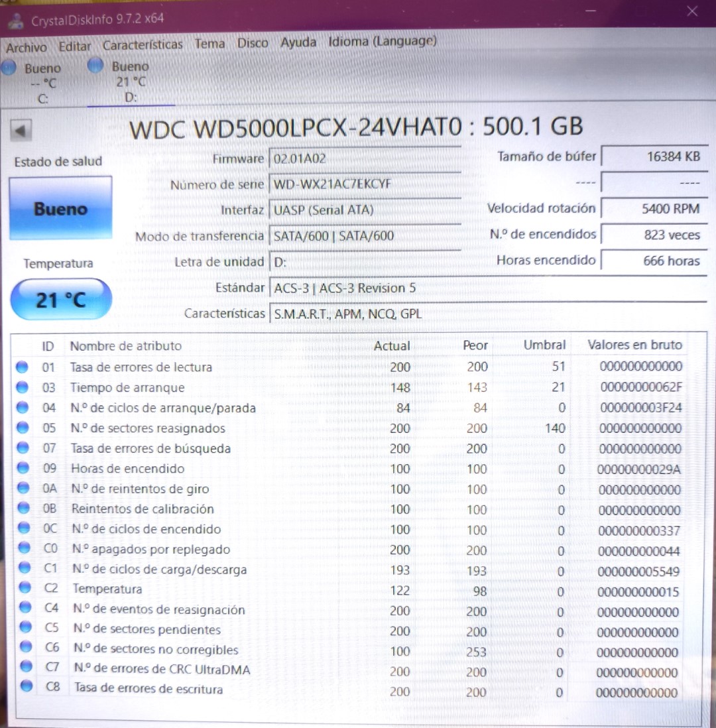The height and width of the screenshot is (728, 716).
Task: Open the Editar menu
Action: 74,46
